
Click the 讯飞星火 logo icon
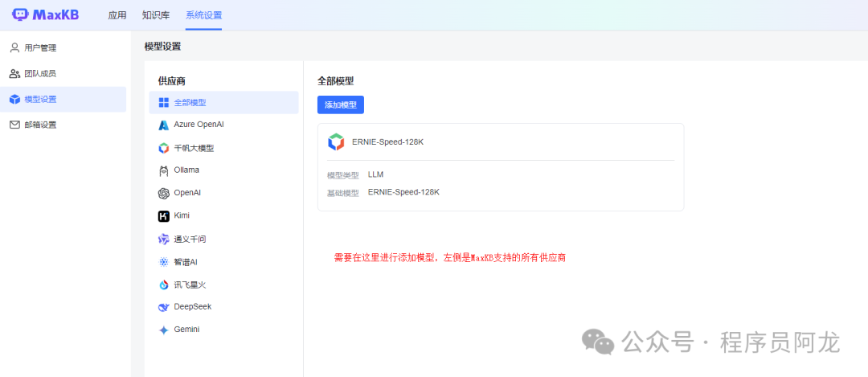164,285
